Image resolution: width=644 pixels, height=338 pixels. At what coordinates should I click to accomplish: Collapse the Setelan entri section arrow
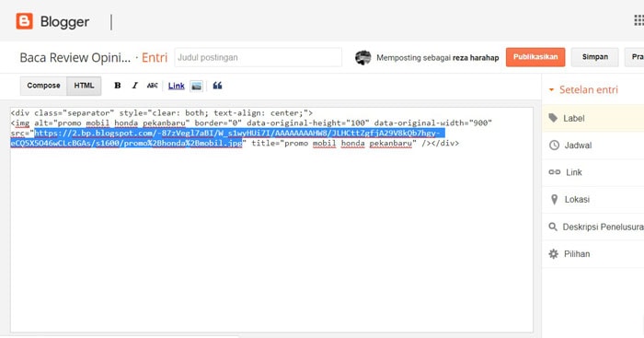point(552,89)
